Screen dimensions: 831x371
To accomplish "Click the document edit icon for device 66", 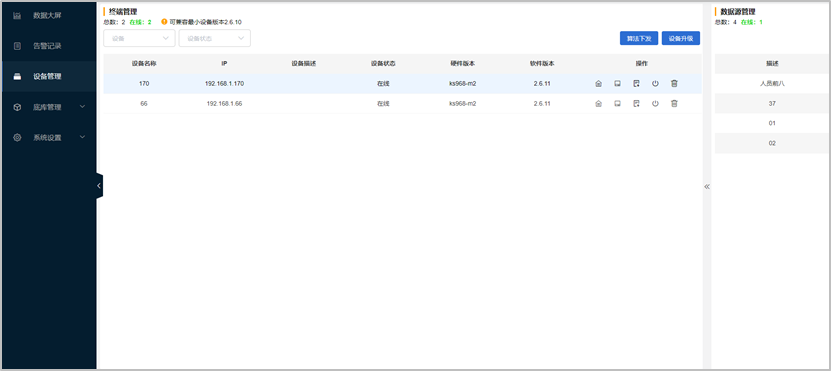I will point(636,104).
